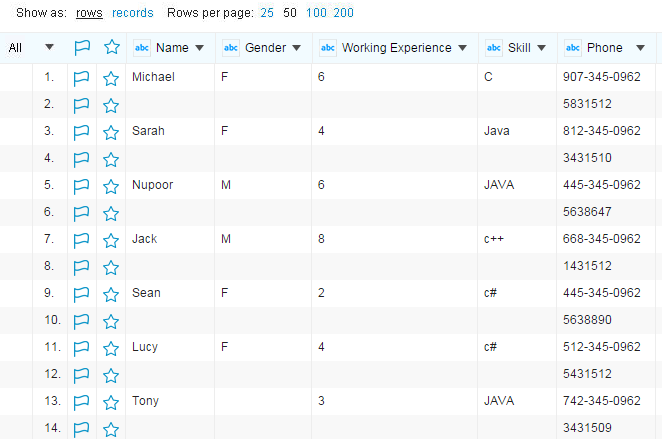Click the Phone column type icon
Image resolution: width=662 pixels, height=439 pixels.
click(573, 48)
